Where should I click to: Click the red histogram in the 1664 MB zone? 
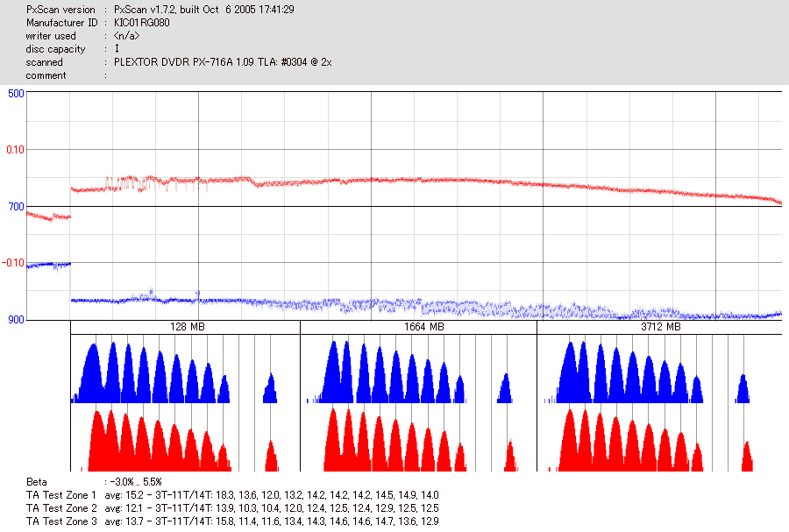tap(421, 440)
